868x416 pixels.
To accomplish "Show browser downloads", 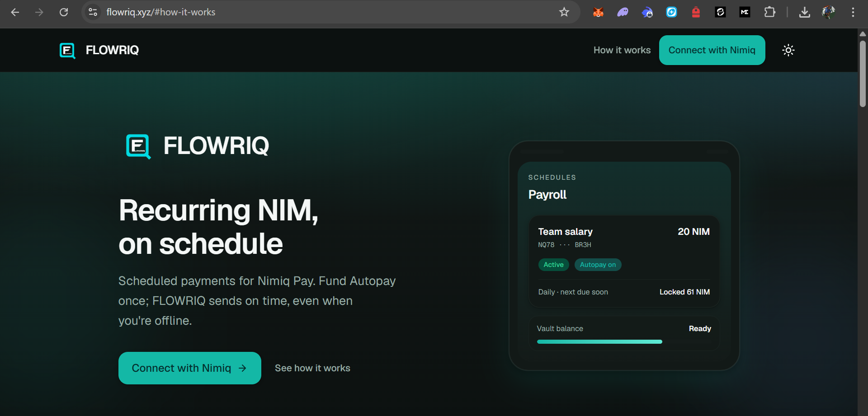I will (804, 12).
